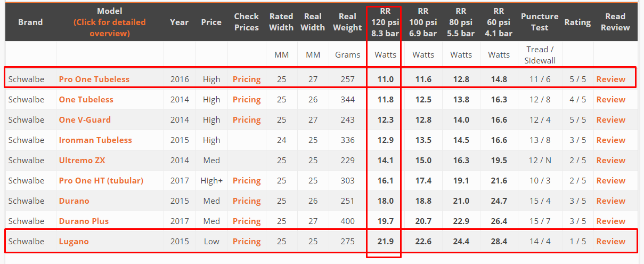Open the Ironman Tubeless model page
Screen dimensions: 644x264
point(95,140)
